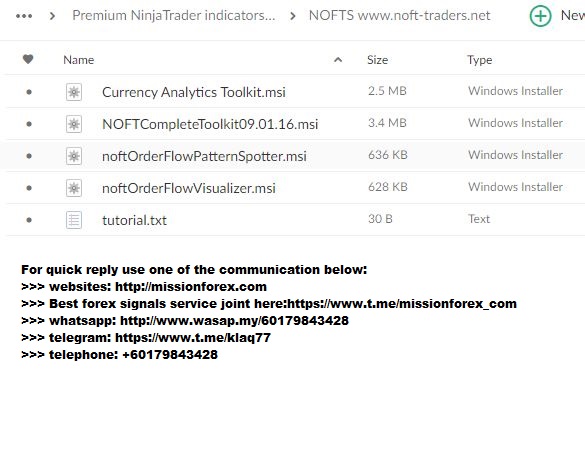585x473 pixels.
Task: Toggle favorite dot for Currency Analytics Toolkit.msi
Action: coord(29,92)
